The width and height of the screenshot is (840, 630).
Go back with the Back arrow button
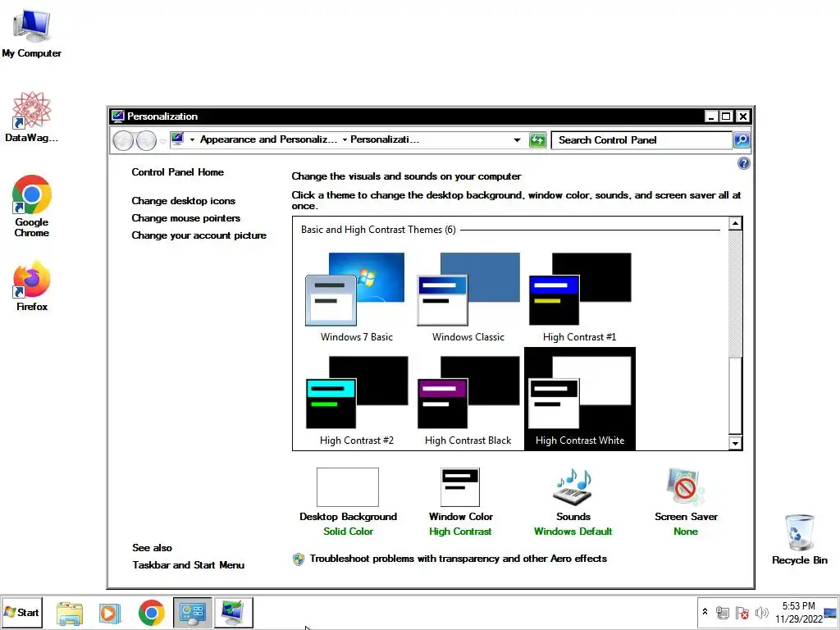pos(123,141)
